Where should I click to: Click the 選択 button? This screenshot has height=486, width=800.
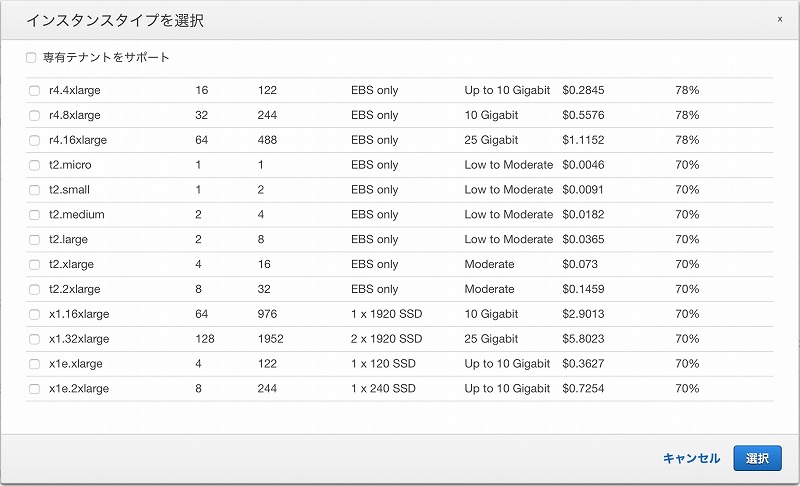pyautogui.click(x=757, y=458)
